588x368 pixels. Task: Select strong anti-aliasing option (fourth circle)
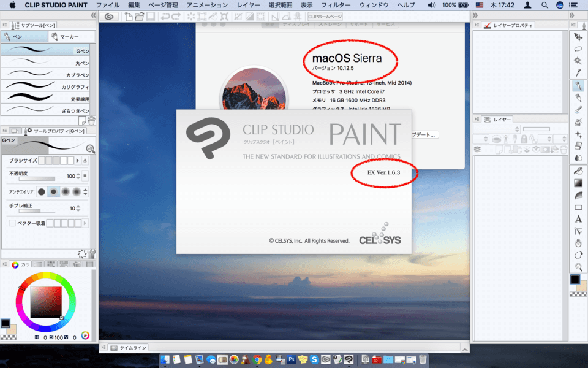77,192
